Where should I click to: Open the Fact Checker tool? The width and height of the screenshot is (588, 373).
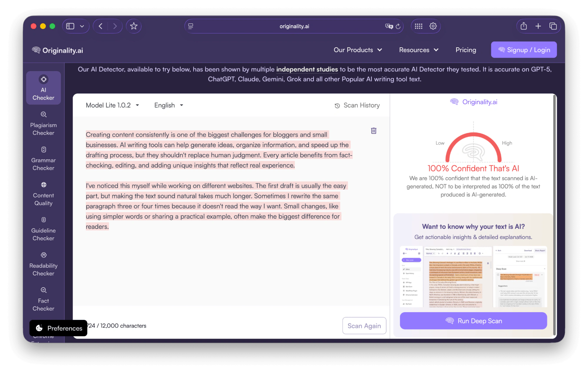click(x=43, y=299)
